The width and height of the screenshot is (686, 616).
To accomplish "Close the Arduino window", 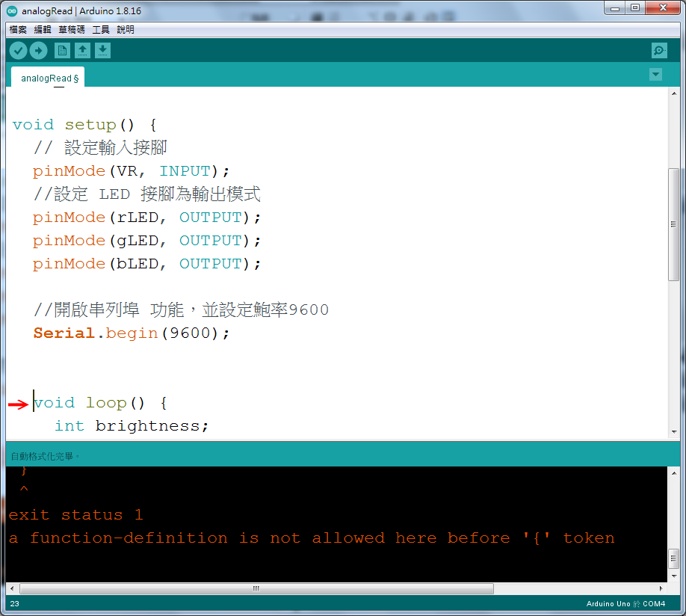I will coord(663,8).
